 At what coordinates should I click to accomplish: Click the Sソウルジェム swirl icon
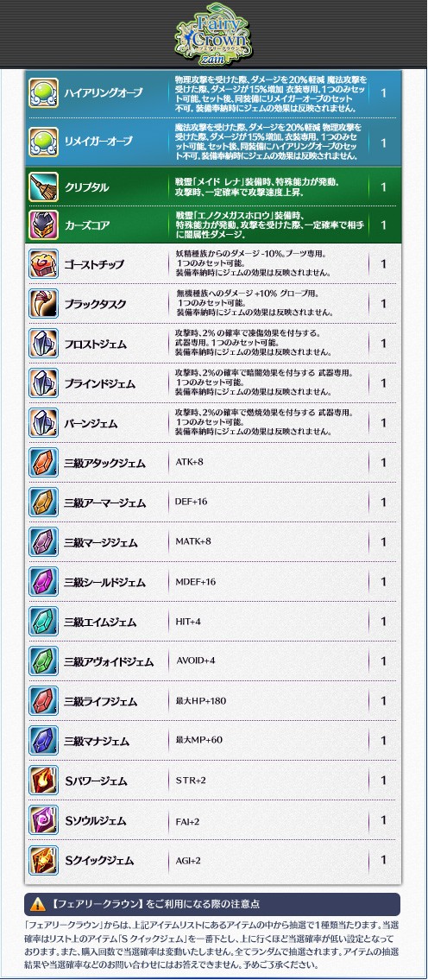point(44,820)
